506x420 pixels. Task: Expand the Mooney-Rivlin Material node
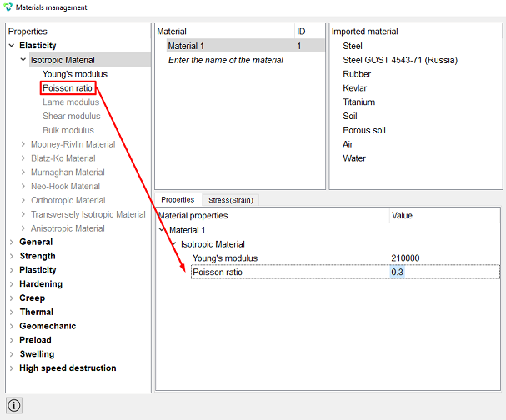(x=23, y=144)
